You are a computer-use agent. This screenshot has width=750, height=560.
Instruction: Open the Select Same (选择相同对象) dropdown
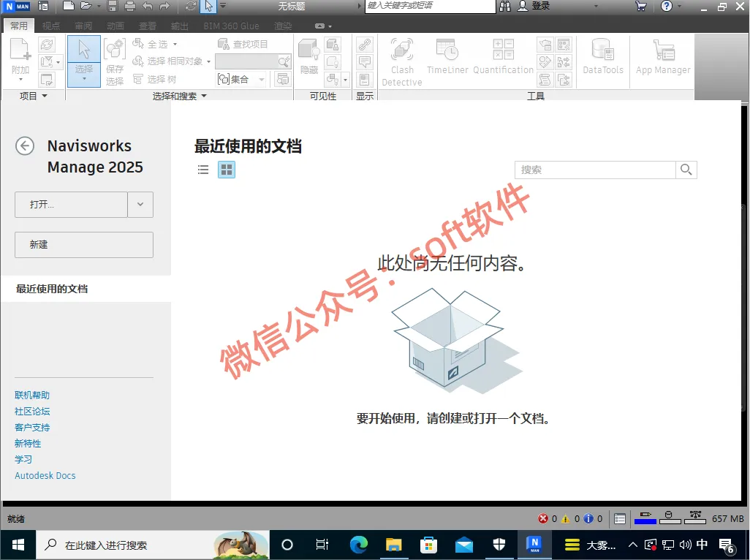(x=208, y=61)
